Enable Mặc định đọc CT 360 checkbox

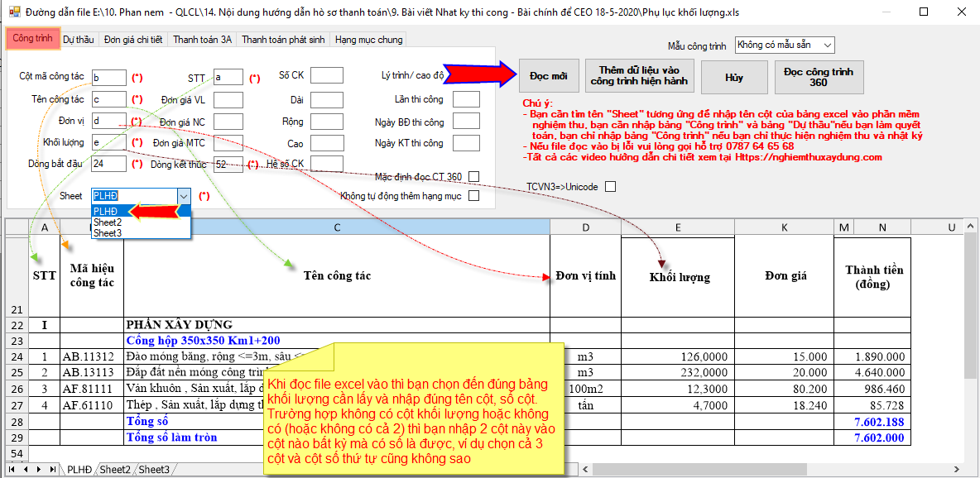[474, 177]
